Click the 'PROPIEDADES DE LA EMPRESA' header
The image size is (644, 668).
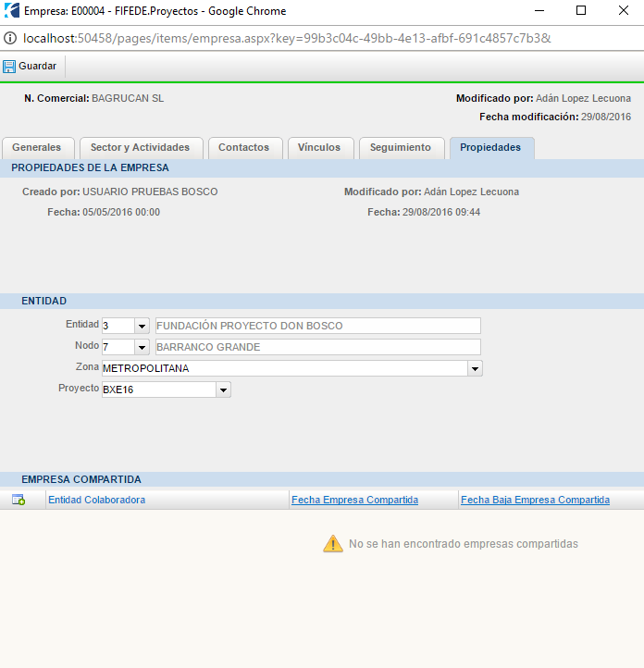pos(90,167)
